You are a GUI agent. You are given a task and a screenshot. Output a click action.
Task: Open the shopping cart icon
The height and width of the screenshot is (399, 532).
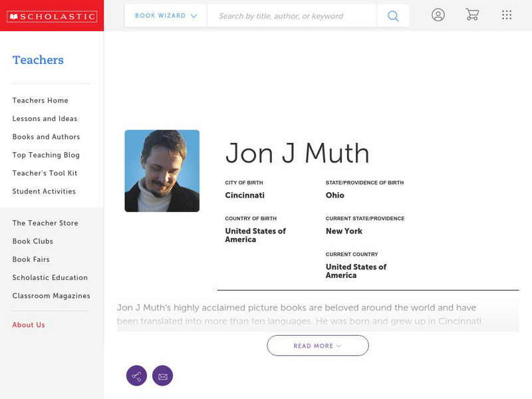click(472, 15)
